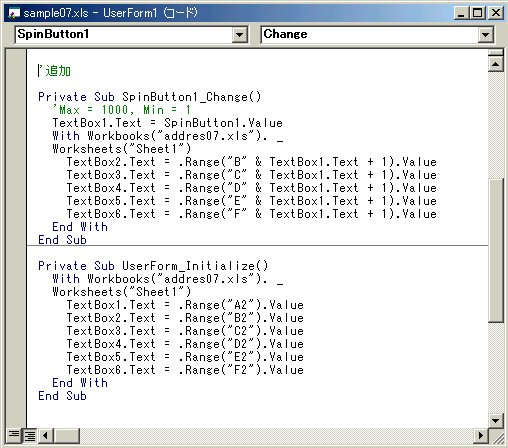Click the SpinButton1 object combo box

coord(131,35)
